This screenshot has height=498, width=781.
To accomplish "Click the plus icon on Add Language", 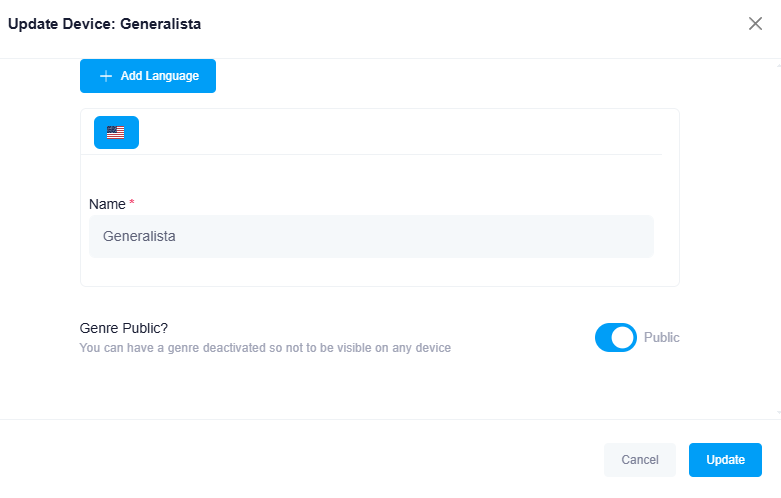I will [106, 76].
